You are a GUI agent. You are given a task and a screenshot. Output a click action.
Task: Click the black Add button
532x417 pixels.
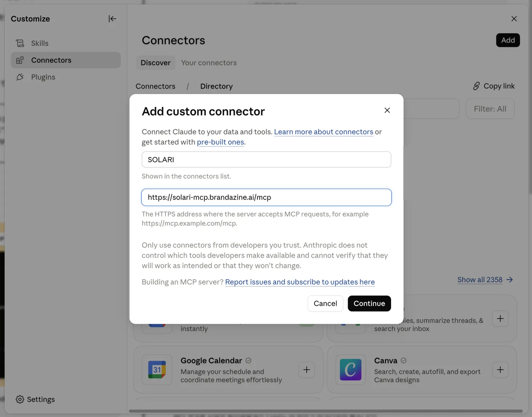pyautogui.click(x=508, y=40)
